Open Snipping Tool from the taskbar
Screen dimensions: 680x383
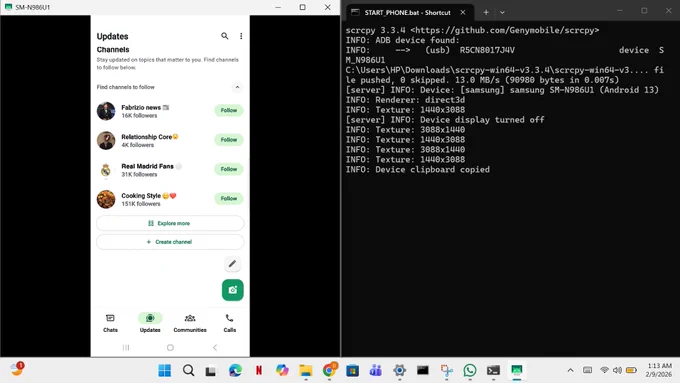(447, 370)
